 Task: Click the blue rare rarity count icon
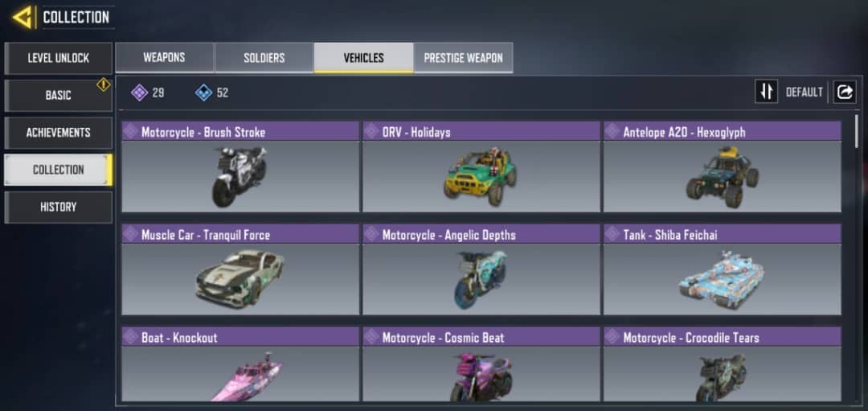tap(203, 92)
